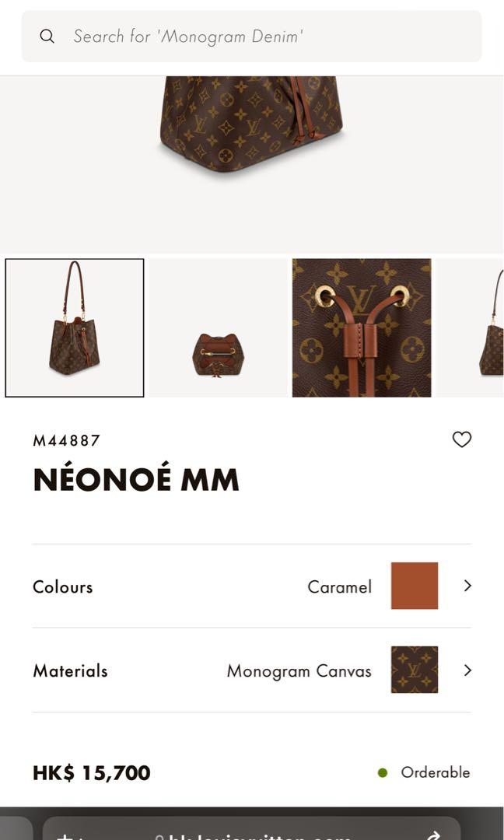Show the drawstring close-up thumbnail
504x840 pixels.
(x=362, y=328)
